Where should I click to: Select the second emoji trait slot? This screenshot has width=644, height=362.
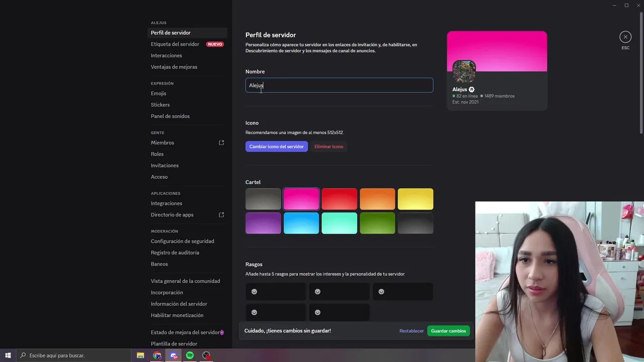(339, 292)
